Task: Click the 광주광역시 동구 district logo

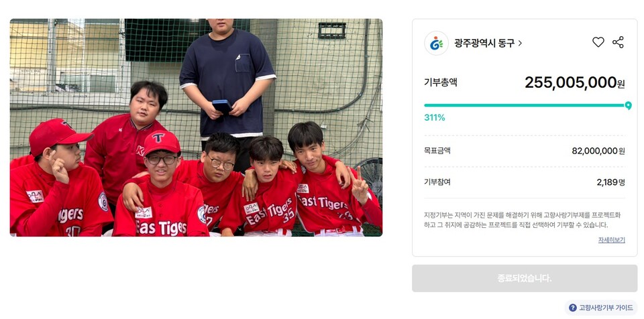Action: click(437, 43)
